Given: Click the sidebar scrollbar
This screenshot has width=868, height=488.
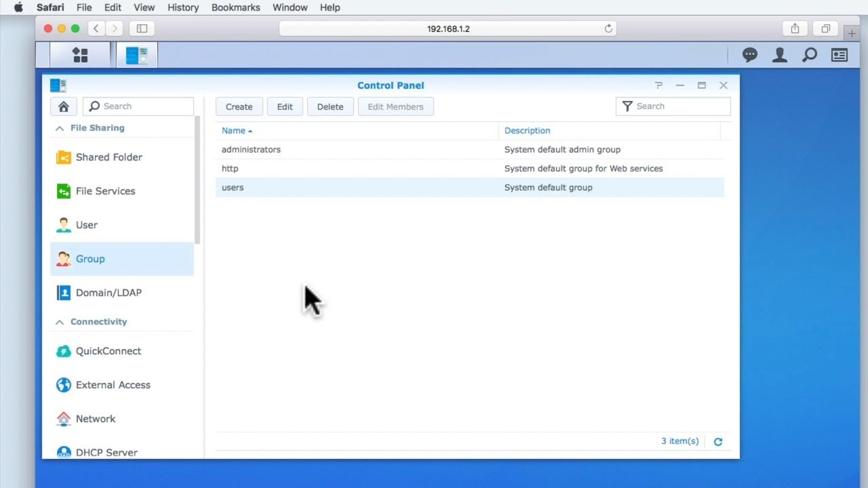Looking at the screenshot, I should 197,180.
